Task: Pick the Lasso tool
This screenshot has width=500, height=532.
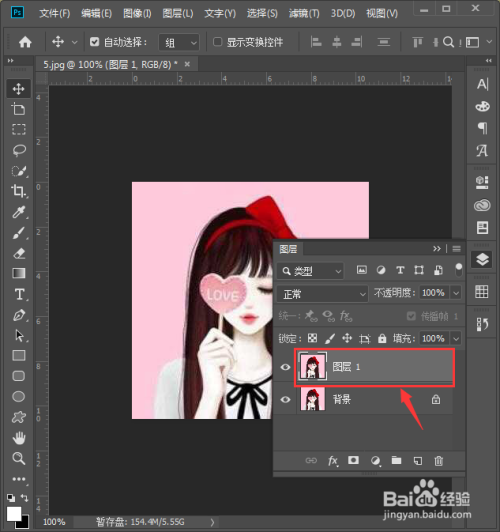Action: [18, 150]
